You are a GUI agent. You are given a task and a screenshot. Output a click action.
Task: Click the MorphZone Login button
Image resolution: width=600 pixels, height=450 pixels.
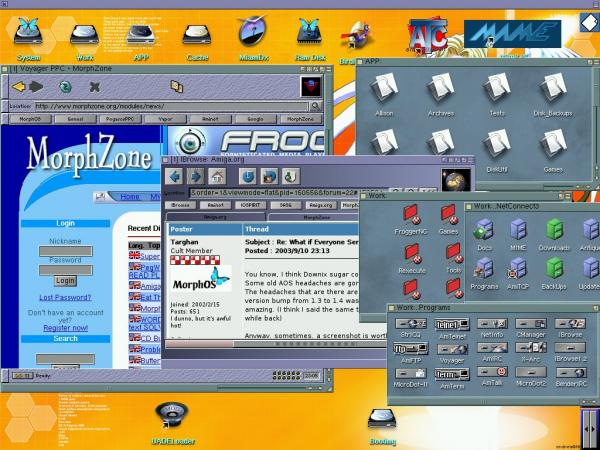point(65,280)
